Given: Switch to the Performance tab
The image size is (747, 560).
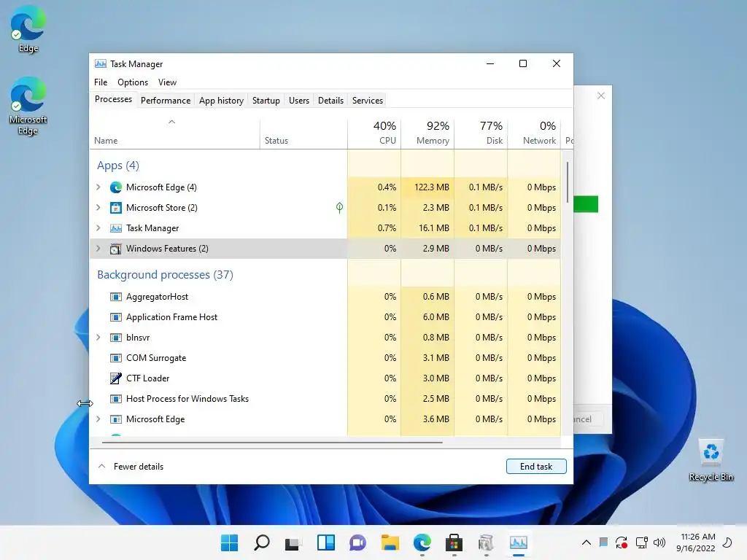Looking at the screenshot, I should click(166, 101).
